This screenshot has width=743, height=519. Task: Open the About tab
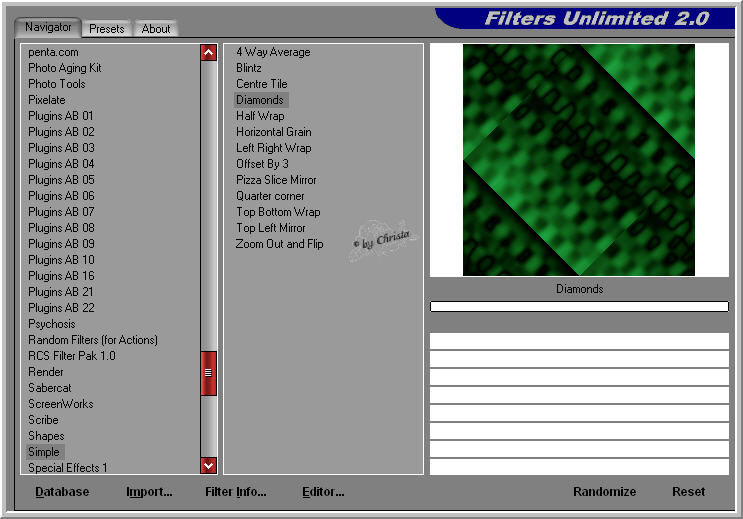[x=155, y=29]
